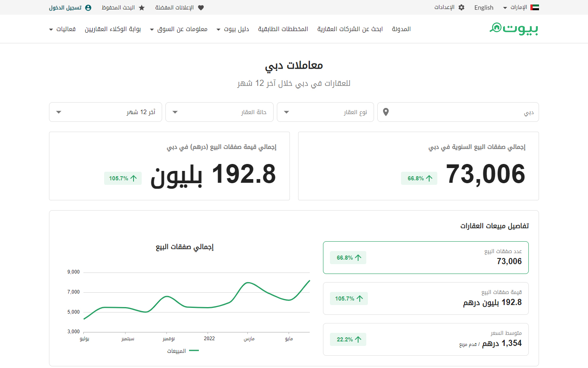This screenshot has width=588, height=368.
Task: Click the large 192.8 بليون figure
Action: [x=213, y=175]
